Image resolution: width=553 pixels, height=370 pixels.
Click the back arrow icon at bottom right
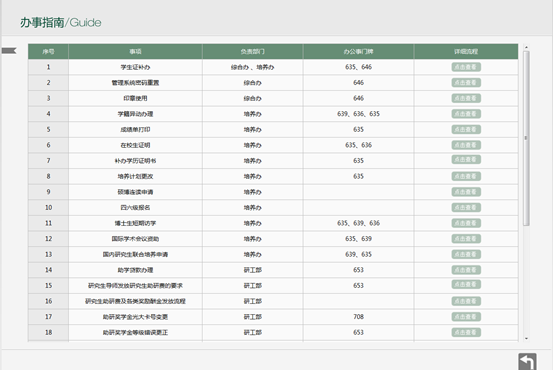point(527,362)
